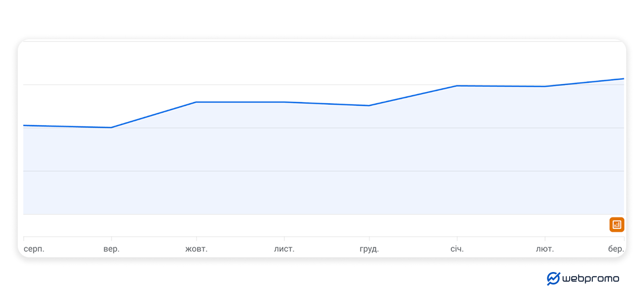644x297 pixels.
Task: Click the line's final point above бер.
Action: [x=623, y=78]
